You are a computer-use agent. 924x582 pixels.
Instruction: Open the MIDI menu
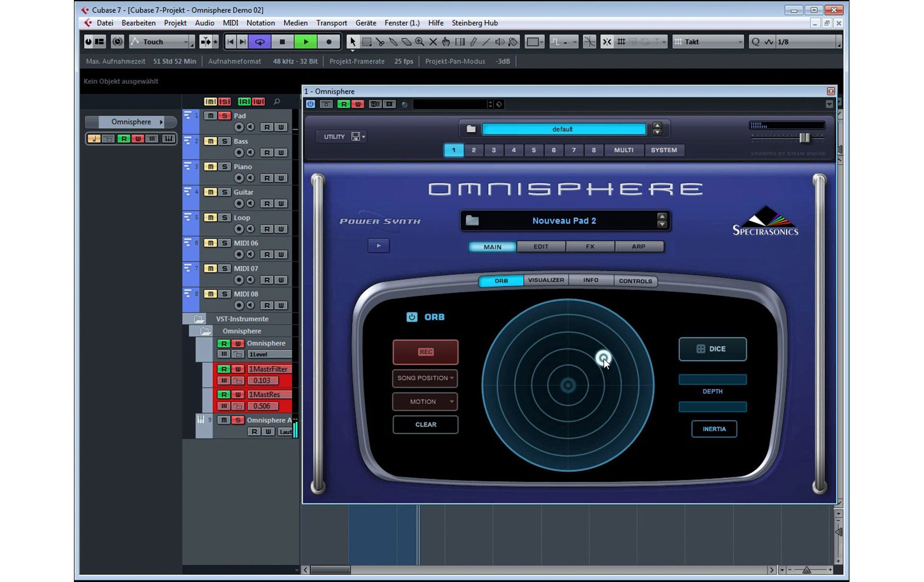230,23
